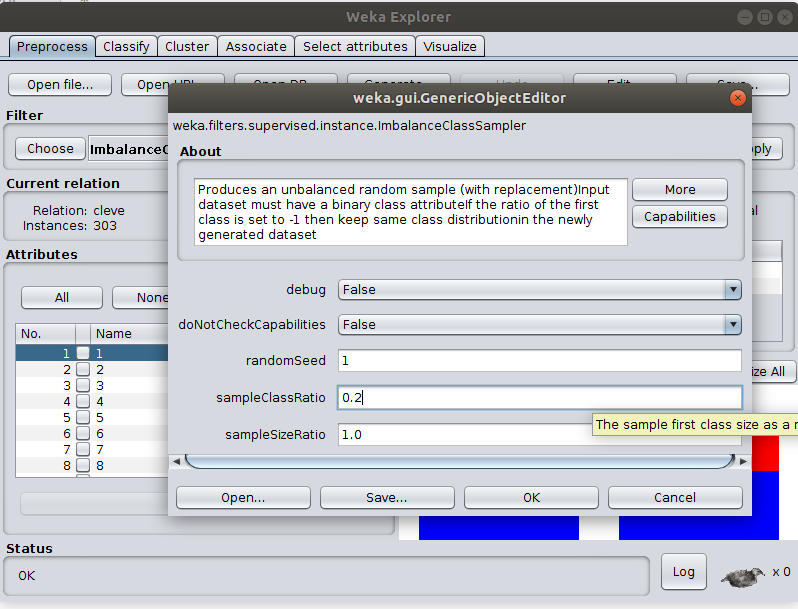
Task: Switch to the Associate tab
Action: 256,46
